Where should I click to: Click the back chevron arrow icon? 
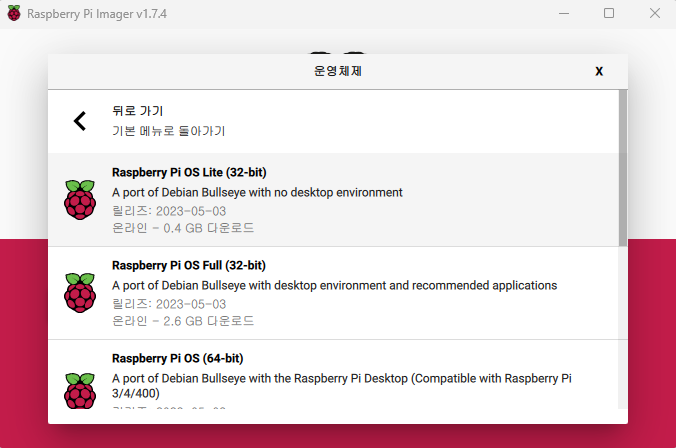80,121
